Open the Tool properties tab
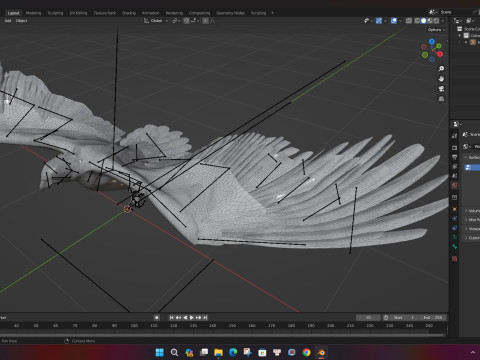 [455, 136]
